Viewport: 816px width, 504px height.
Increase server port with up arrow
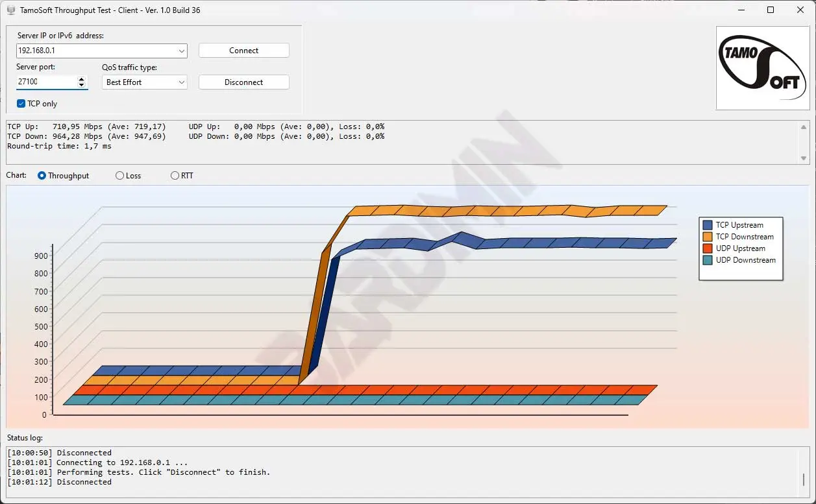coord(81,79)
